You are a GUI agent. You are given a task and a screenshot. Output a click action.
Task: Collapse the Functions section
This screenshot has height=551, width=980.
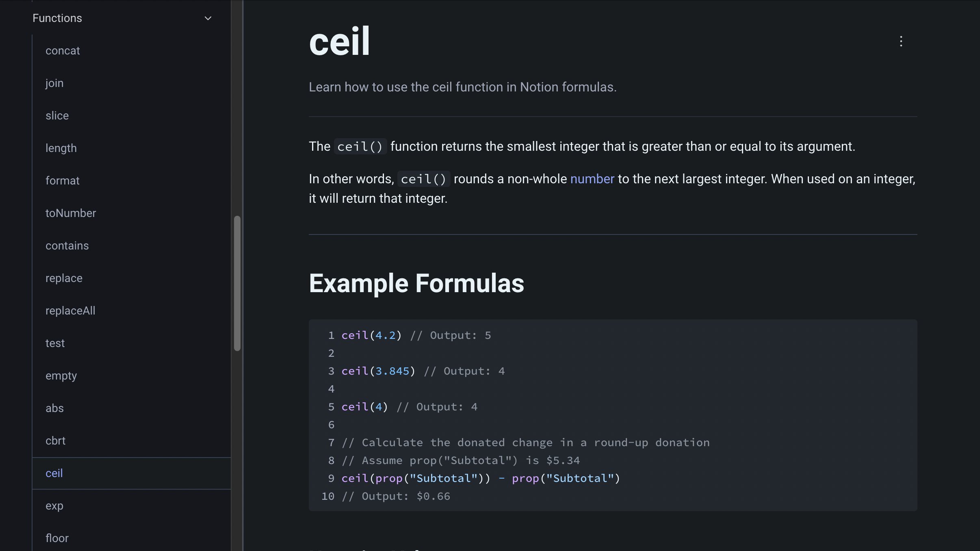tap(208, 18)
